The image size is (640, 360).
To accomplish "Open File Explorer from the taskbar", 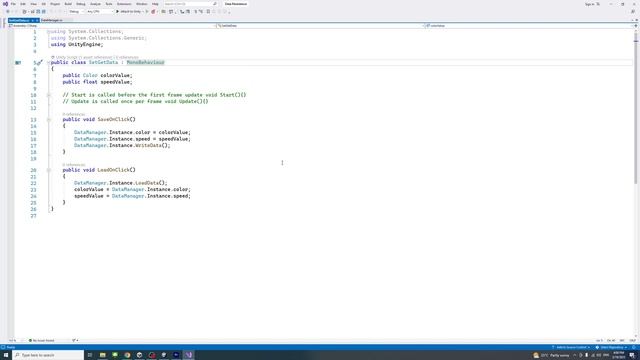I will 102,355.
